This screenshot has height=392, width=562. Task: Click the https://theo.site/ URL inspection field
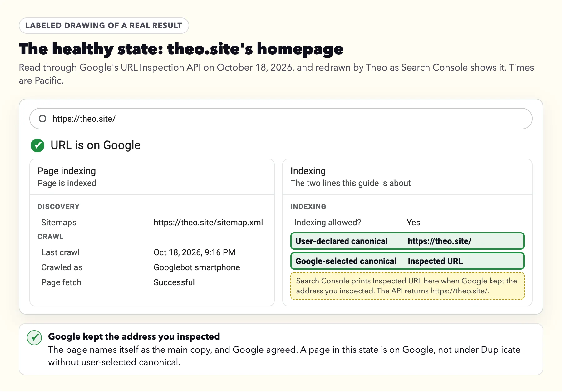click(x=281, y=119)
